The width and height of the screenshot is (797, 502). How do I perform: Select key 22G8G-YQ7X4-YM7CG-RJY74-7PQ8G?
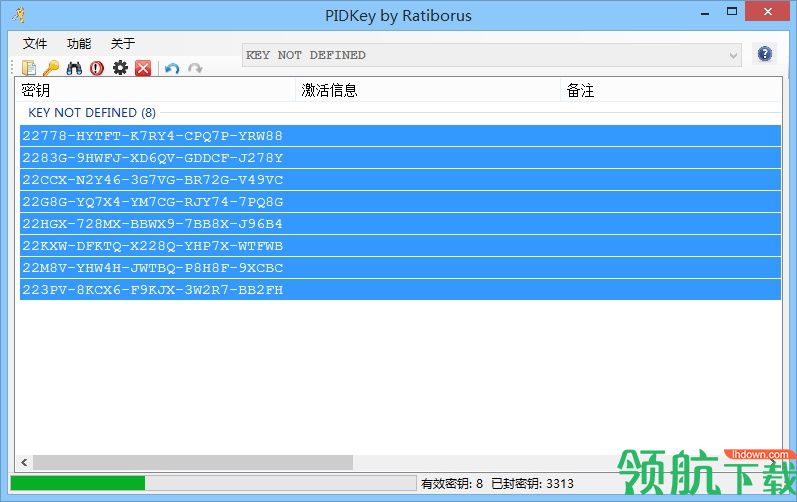401,202
